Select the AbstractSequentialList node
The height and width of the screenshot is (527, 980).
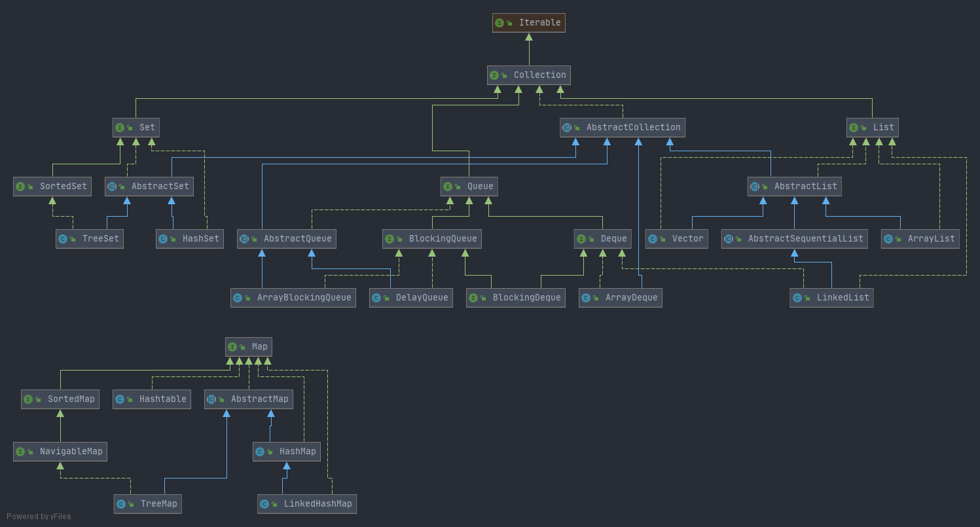[795, 239]
